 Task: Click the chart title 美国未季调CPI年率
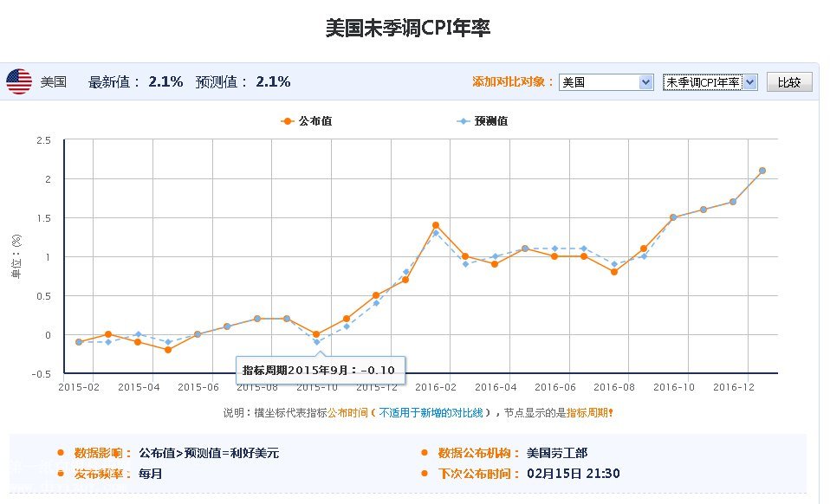click(x=408, y=29)
